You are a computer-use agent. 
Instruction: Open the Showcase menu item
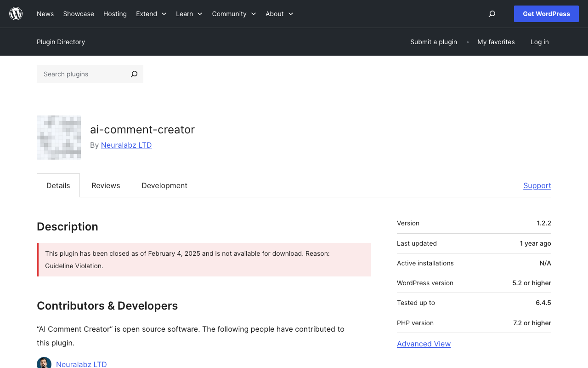[x=79, y=14]
